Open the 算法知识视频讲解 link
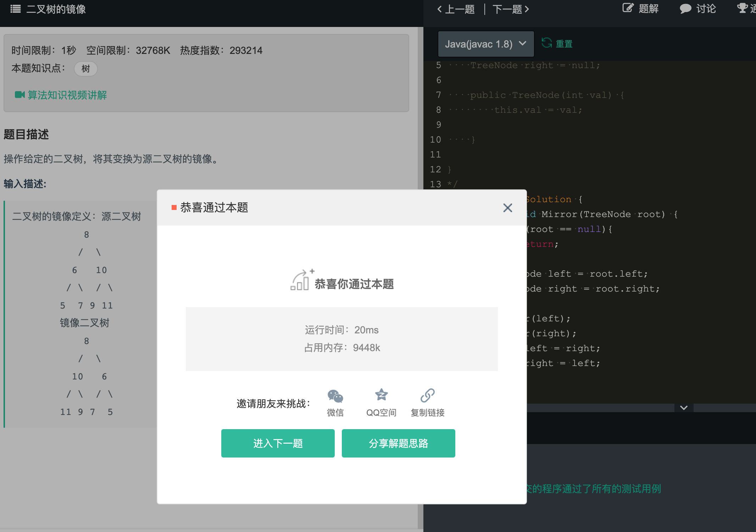This screenshot has width=756, height=532. tap(67, 95)
